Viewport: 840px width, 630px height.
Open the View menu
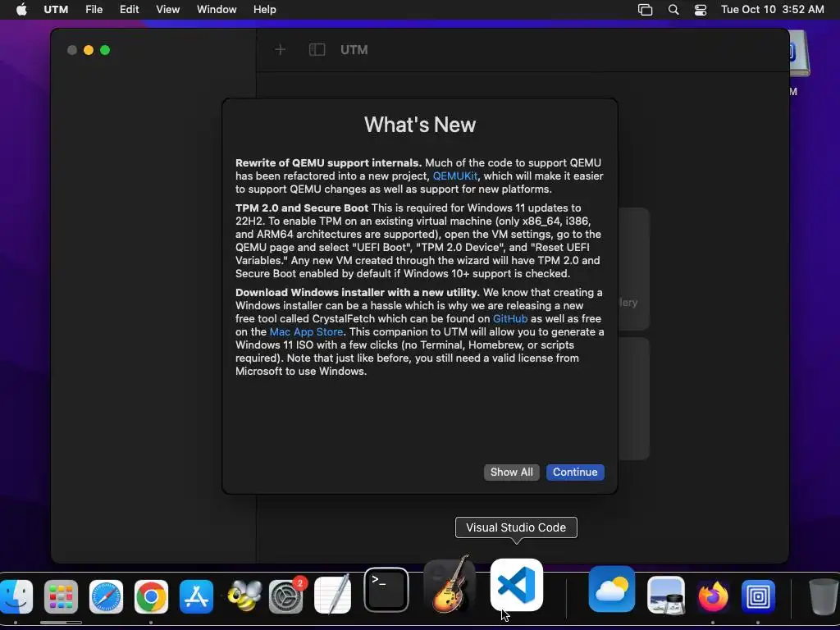pos(167,10)
